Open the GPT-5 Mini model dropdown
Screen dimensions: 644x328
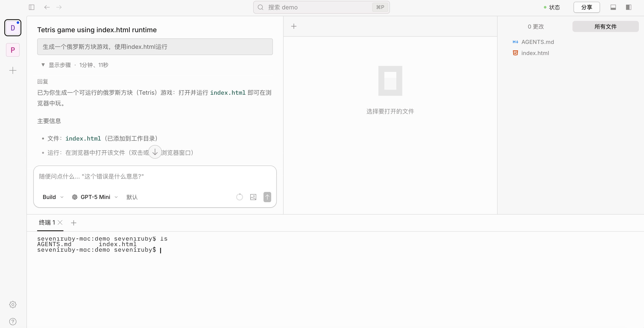pyautogui.click(x=95, y=197)
